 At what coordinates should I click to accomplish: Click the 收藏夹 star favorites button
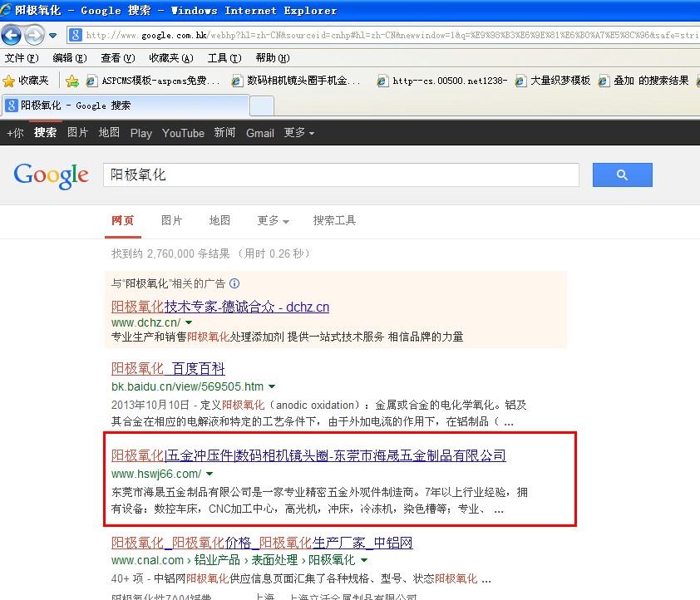pyautogui.click(x=26, y=81)
